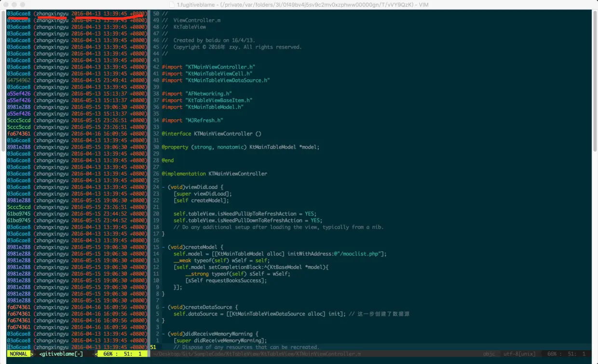598x364 pixels.
Task: Click the '[super didReceiveMemoryWarning];' line
Action: click(220, 340)
